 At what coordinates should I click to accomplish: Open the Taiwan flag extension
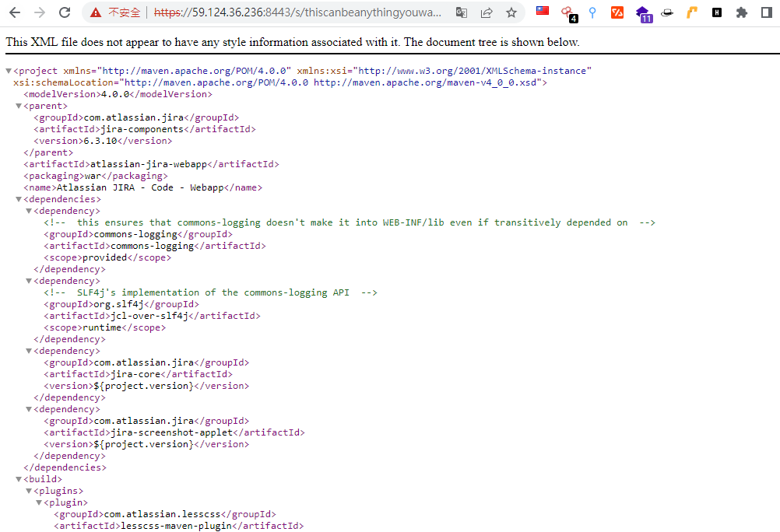[543, 11]
